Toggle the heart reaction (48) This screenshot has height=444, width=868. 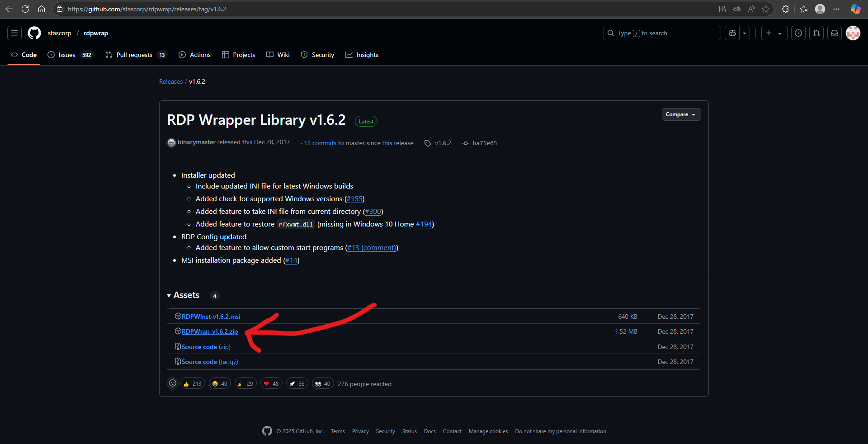[x=271, y=383]
